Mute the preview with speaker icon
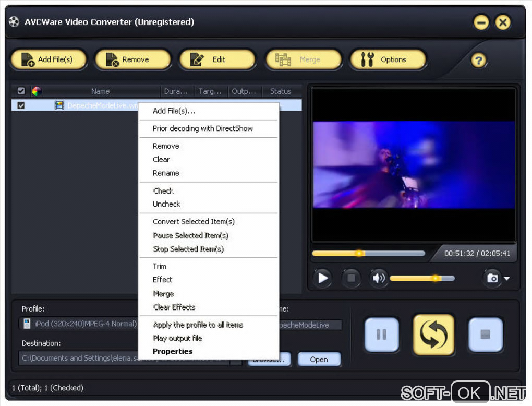 [379, 278]
